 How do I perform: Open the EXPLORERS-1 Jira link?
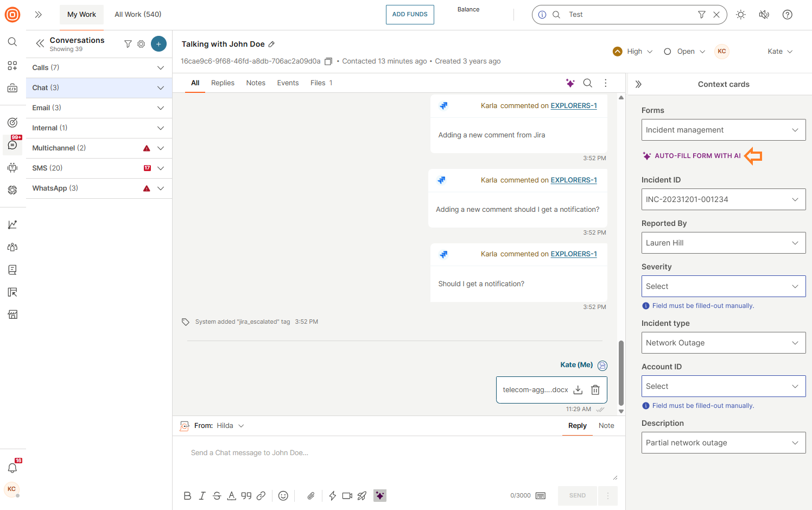pyautogui.click(x=574, y=105)
